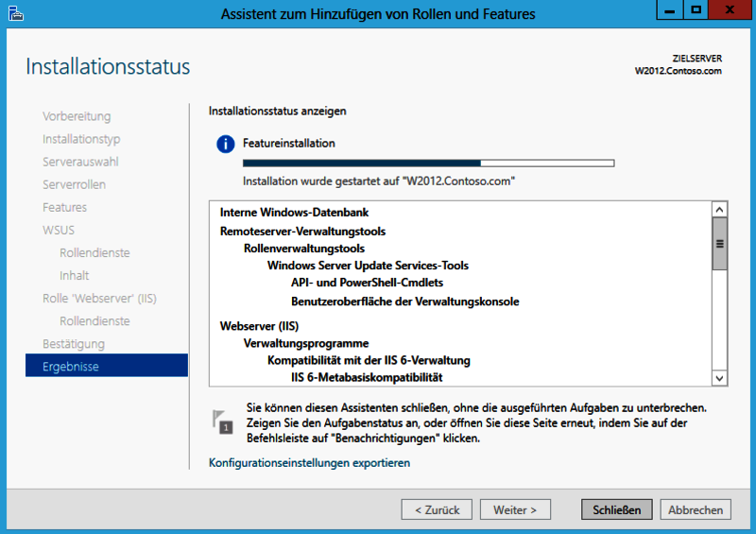Open the Vorbereitung step
The image size is (756, 534).
(x=77, y=116)
